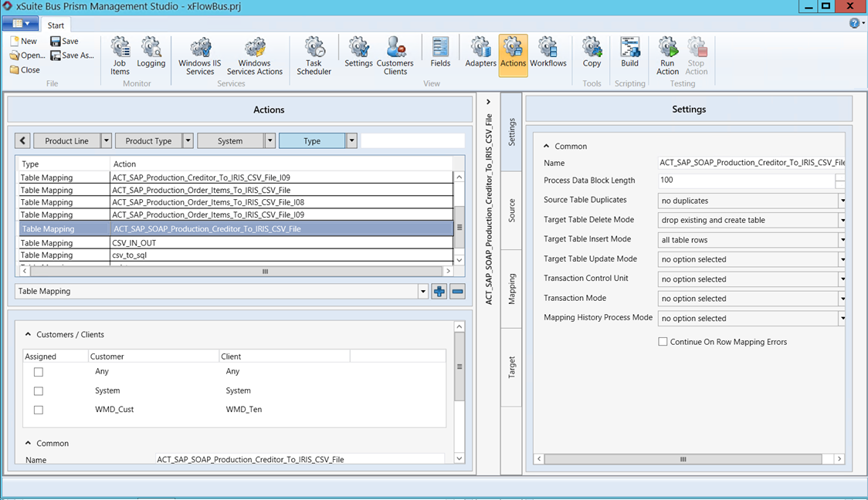The width and height of the screenshot is (868, 500).
Task: Tick the WMD_Cust assigned checkbox
Action: [39, 410]
